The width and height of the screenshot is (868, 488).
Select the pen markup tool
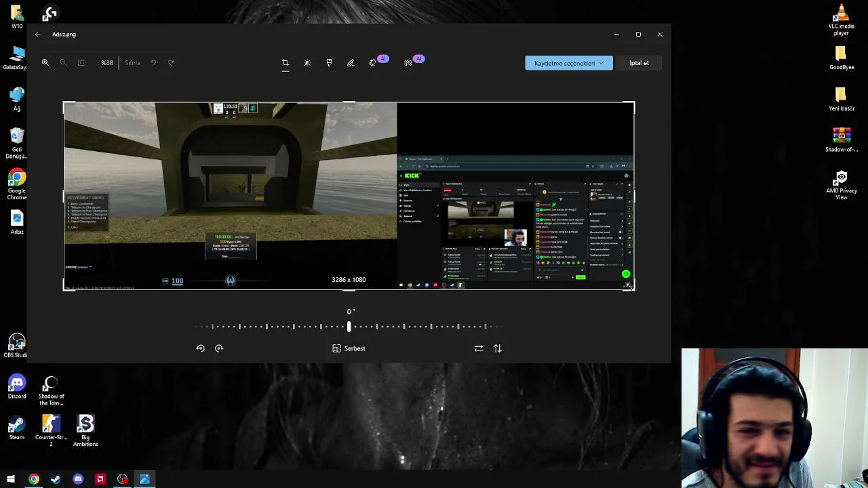coord(351,62)
